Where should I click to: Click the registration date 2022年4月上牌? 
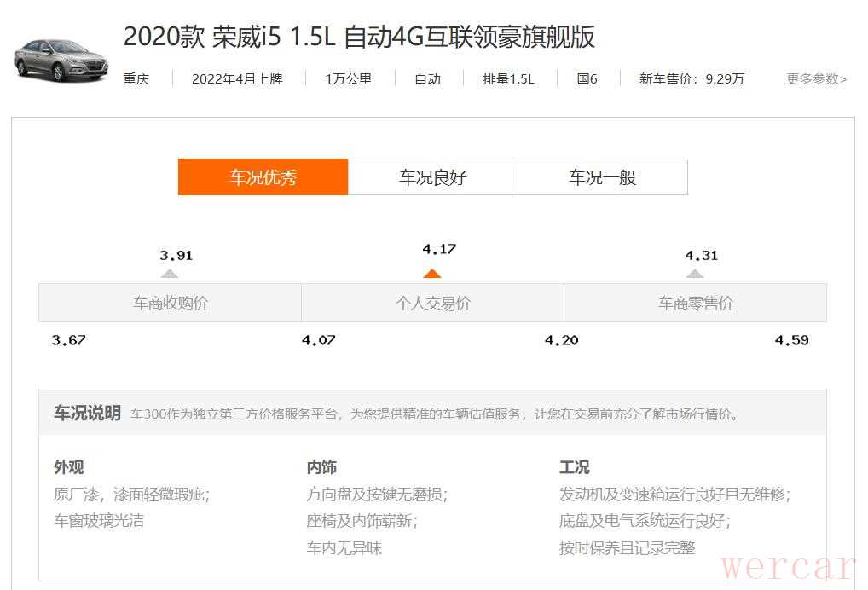tap(238, 79)
